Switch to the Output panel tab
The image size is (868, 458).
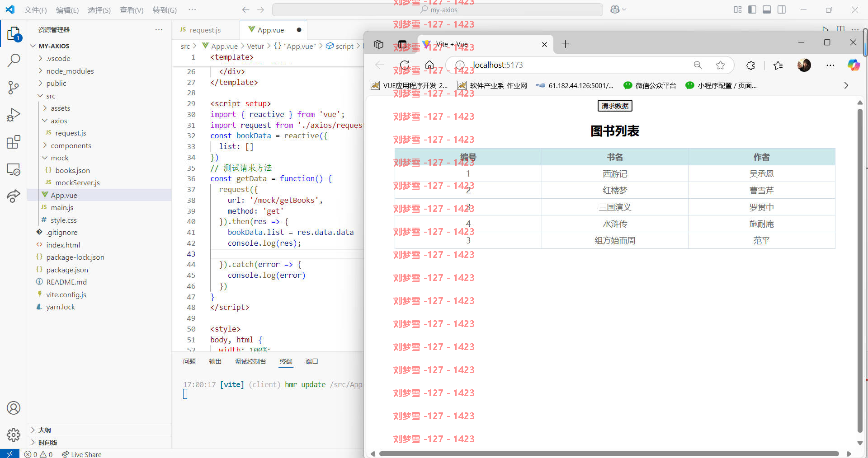click(215, 361)
